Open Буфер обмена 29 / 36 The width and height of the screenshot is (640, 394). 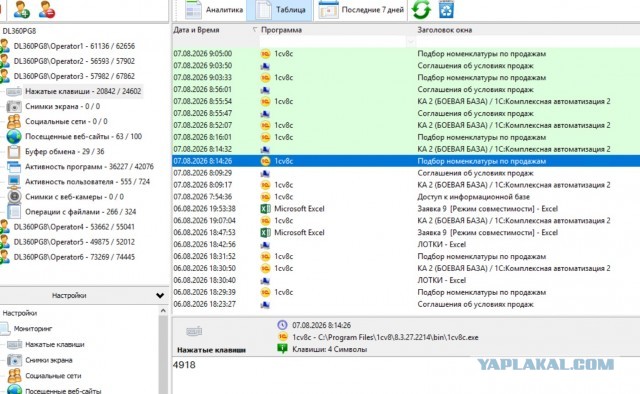click(x=64, y=151)
